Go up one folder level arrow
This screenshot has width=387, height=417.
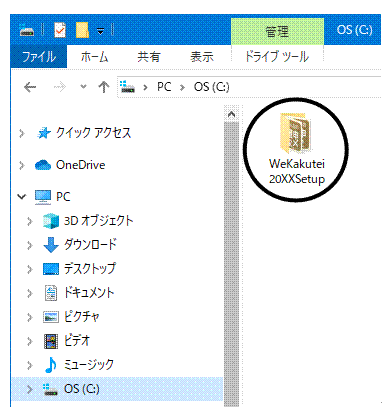(104, 87)
